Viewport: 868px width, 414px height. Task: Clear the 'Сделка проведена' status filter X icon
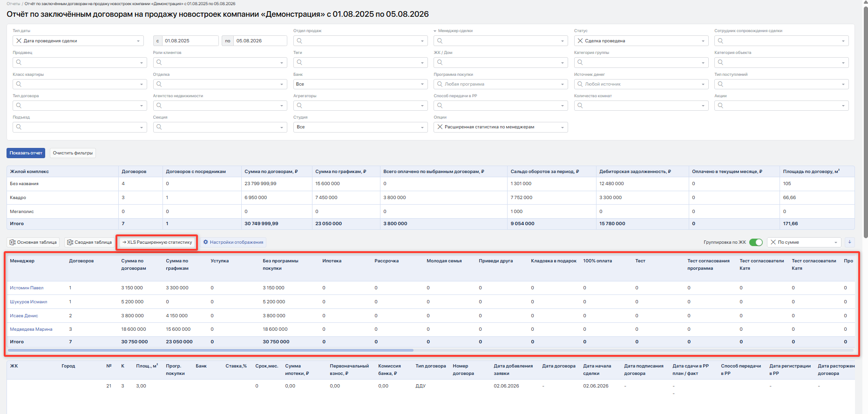tap(580, 41)
